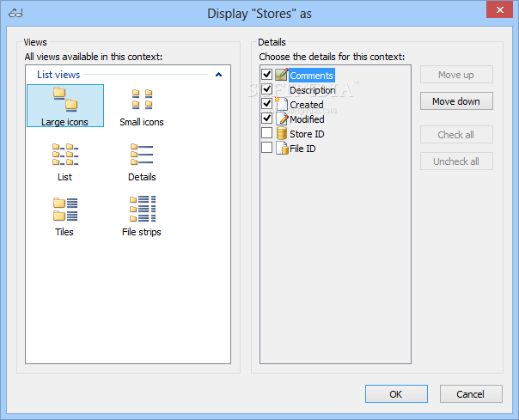Choose the Small icons view
This screenshot has width=519, height=420.
pyautogui.click(x=142, y=106)
